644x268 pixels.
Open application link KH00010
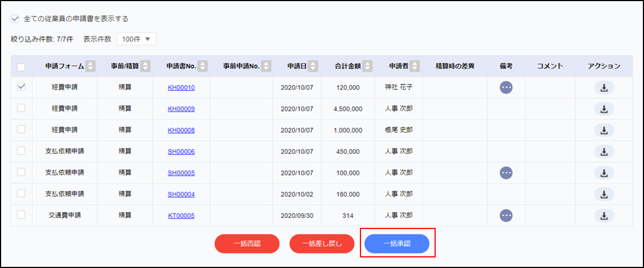coord(181,87)
